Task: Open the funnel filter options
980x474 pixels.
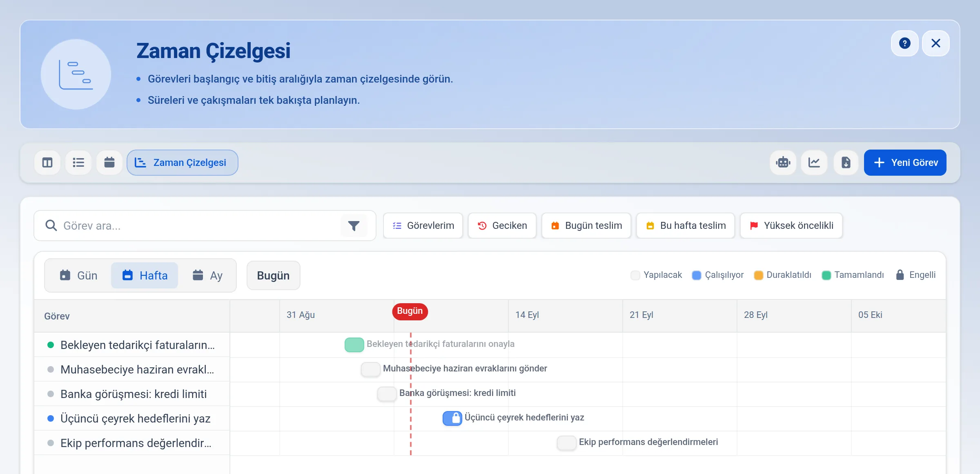Action: click(354, 226)
